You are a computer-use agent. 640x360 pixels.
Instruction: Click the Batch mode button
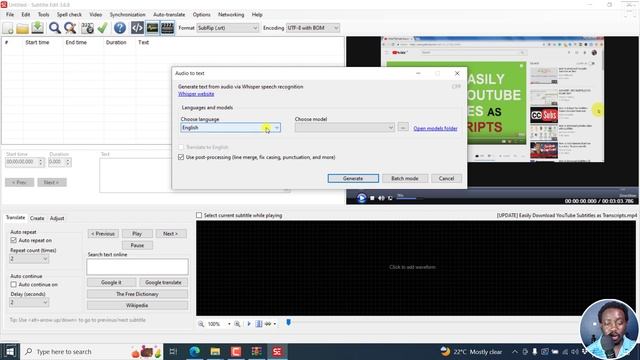tap(404, 178)
